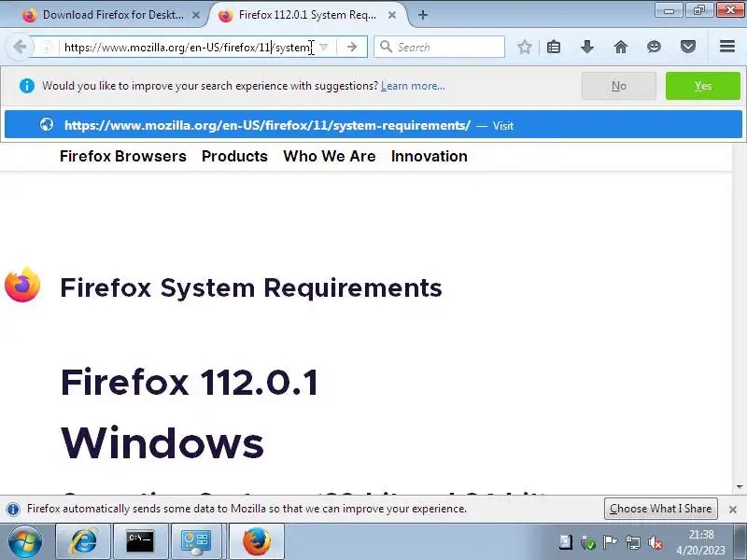Image resolution: width=747 pixels, height=560 pixels.
Task: Decline search suggestions with No
Action: point(618,86)
